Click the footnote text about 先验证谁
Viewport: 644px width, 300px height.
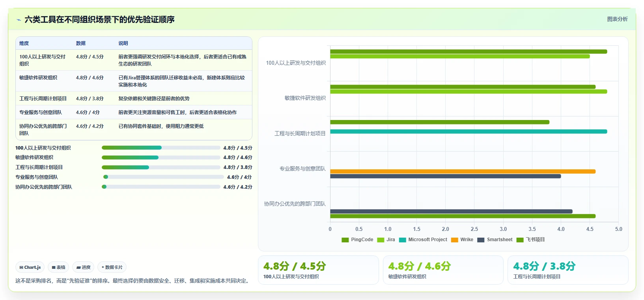coord(133,281)
